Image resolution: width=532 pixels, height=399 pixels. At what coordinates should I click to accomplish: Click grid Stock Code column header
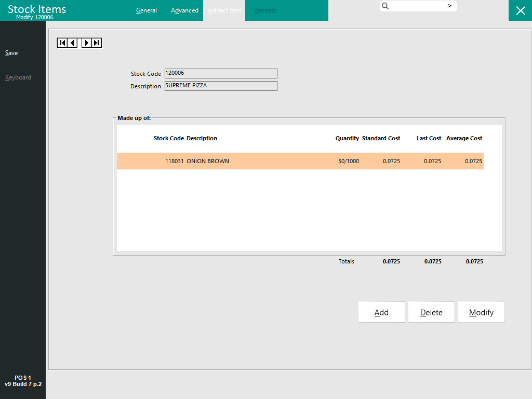169,138
